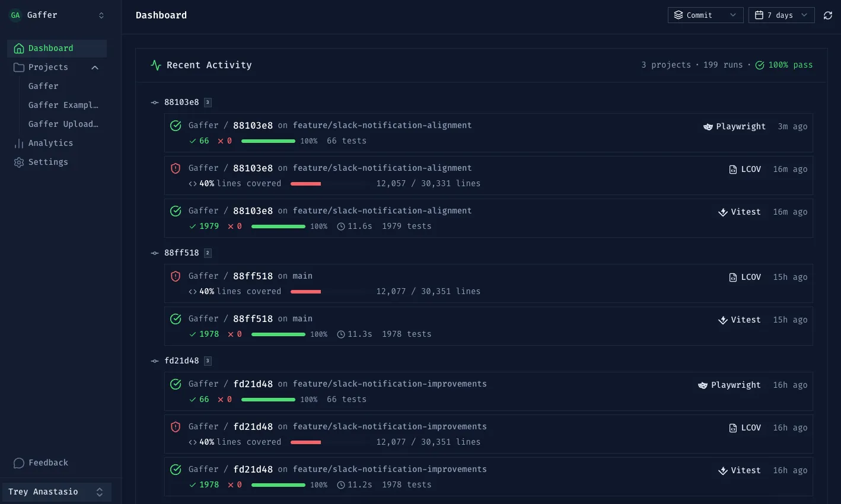The height and width of the screenshot is (504, 841).
Task: Open the Commit grouping dropdown
Action: pos(705,15)
